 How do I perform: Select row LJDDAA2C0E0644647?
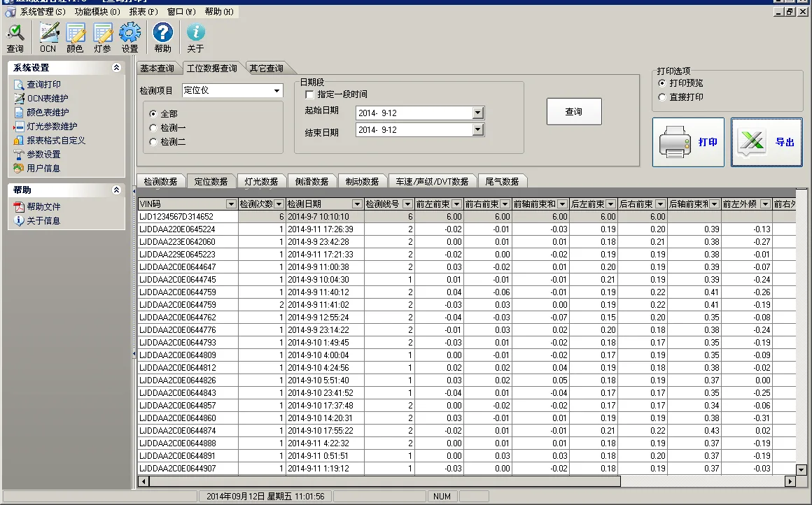[467, 267]
